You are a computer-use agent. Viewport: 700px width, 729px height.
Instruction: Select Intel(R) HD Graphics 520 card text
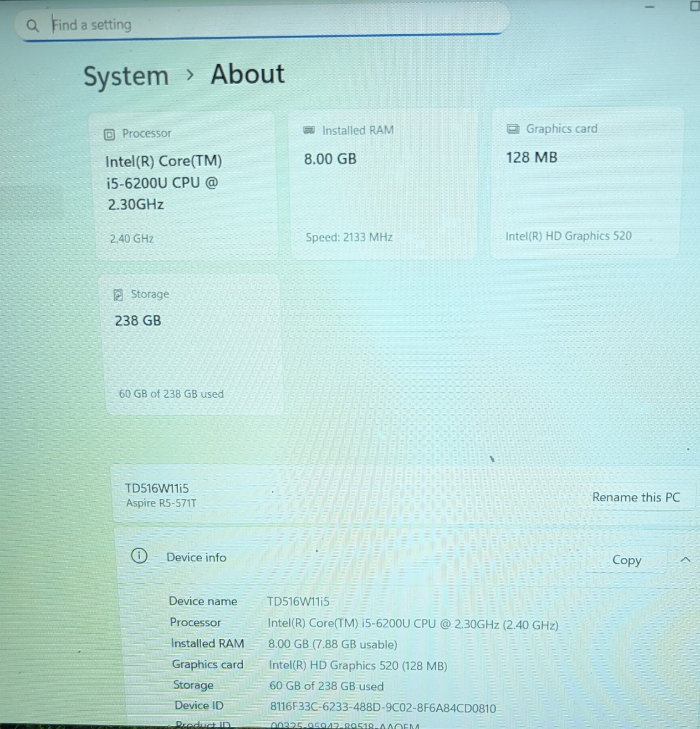tap(568, 236)
